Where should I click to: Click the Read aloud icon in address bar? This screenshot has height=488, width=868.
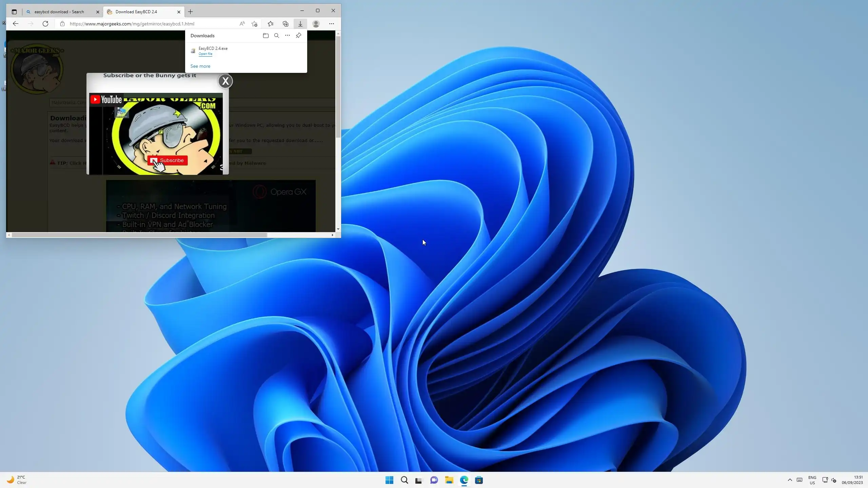pos(242,24)
